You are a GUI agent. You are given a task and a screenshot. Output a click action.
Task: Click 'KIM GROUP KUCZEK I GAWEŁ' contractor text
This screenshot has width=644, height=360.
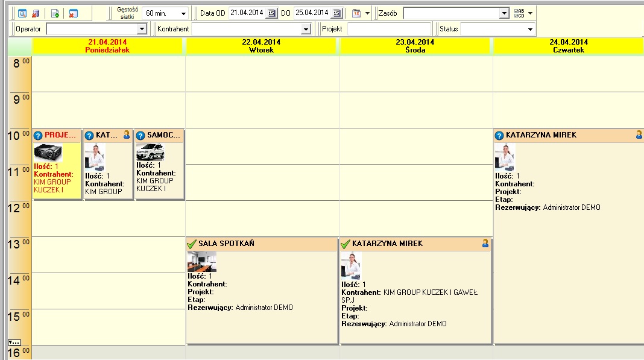tap(431, 292)
